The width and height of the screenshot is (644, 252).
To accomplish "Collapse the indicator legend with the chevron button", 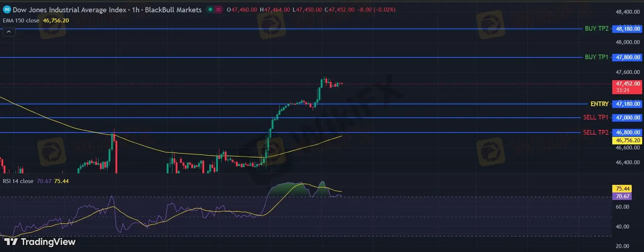I will pyautogui.click(x=9, y=32).
